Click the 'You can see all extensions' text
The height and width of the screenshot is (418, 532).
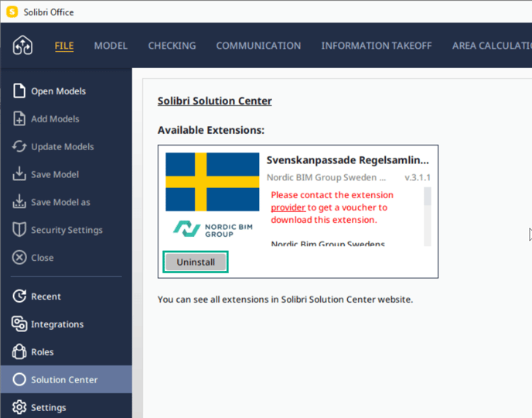click(285, 300)
